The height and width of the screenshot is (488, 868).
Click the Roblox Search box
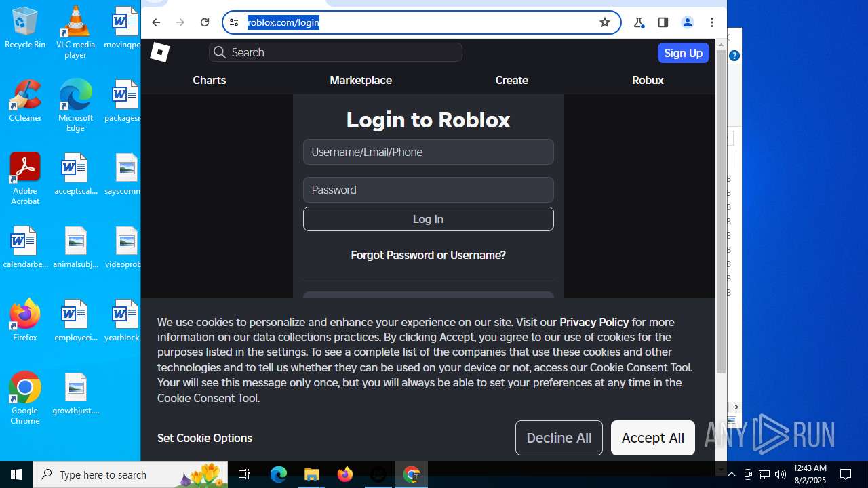point(336,52)
